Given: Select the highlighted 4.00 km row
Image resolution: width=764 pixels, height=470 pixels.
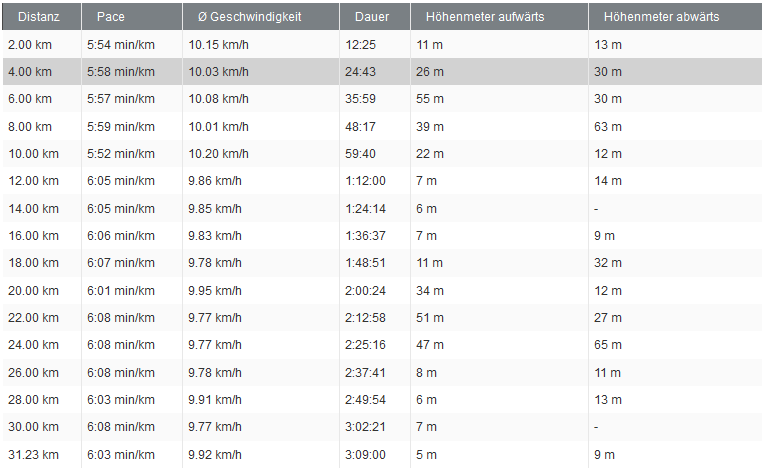Looking at the screenshot, I should click(x=380, y=72).
